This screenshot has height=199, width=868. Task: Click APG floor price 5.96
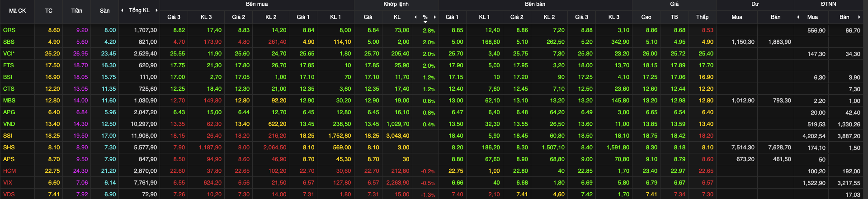[110, 112]
